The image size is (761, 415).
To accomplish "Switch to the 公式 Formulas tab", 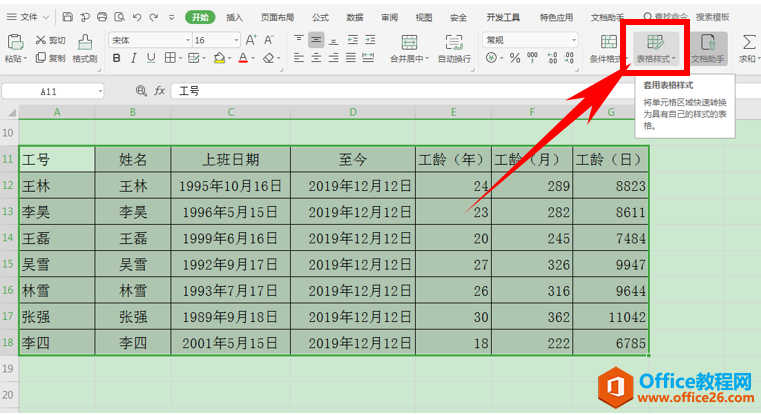I will click(x=320, y=17).
